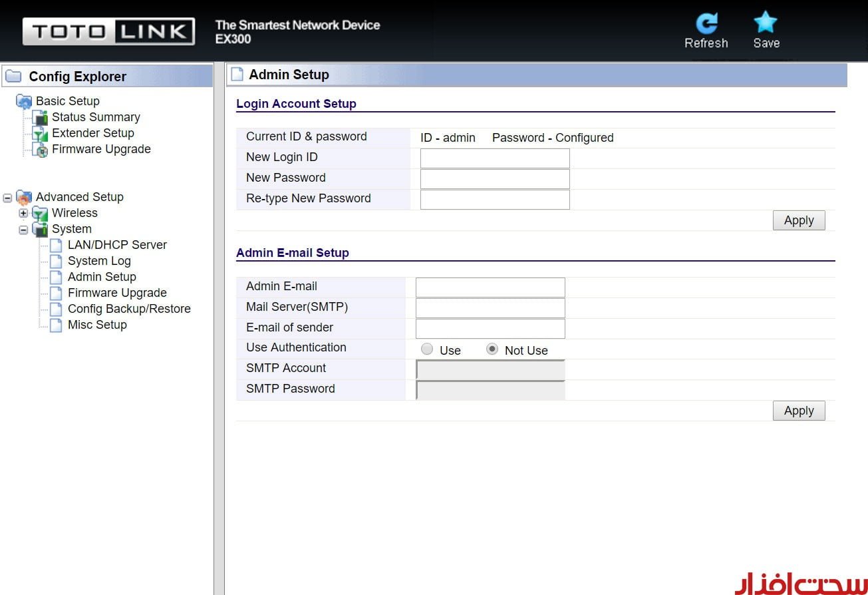Viewport: 868px width, 595px height.
Task: Expand the Wireless tree node
Action: click(23, 214)
